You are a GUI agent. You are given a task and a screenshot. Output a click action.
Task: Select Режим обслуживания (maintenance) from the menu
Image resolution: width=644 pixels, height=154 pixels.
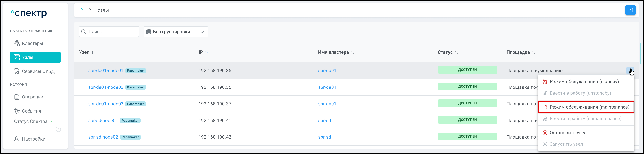point(586,107)
